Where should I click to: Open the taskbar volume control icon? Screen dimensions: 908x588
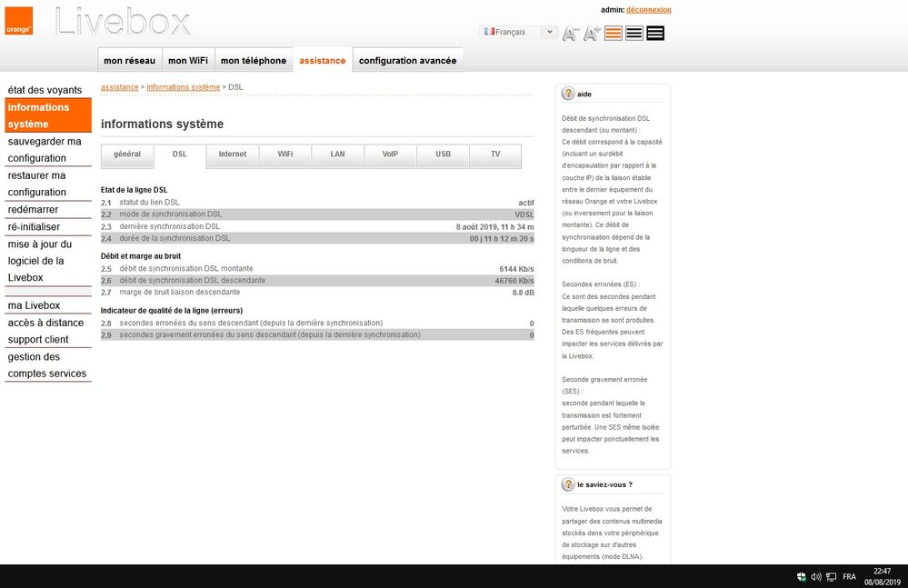point(816,576)
